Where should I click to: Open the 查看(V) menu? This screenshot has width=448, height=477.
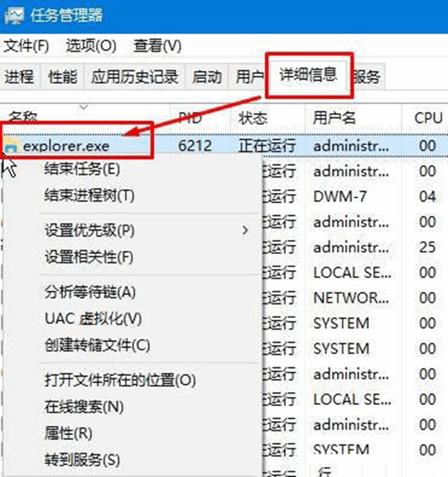pos(157,46)
